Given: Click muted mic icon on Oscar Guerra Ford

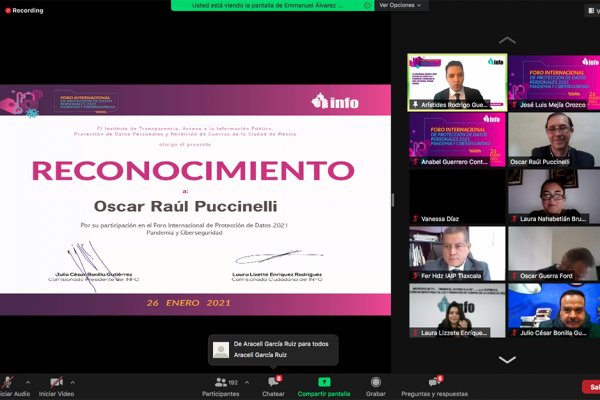Looking at the screenshot, I should coord(514,276).
